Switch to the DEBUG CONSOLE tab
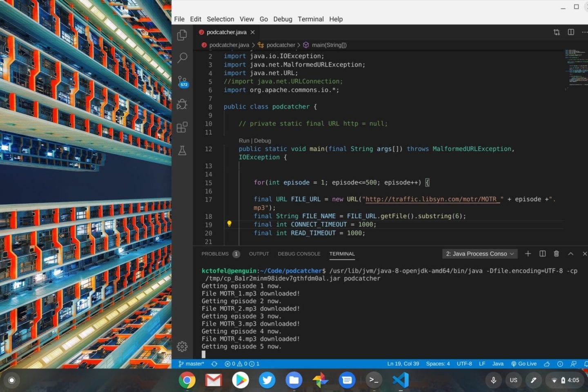The width and height of the screenshot is (588, 392). coord(299,254)
